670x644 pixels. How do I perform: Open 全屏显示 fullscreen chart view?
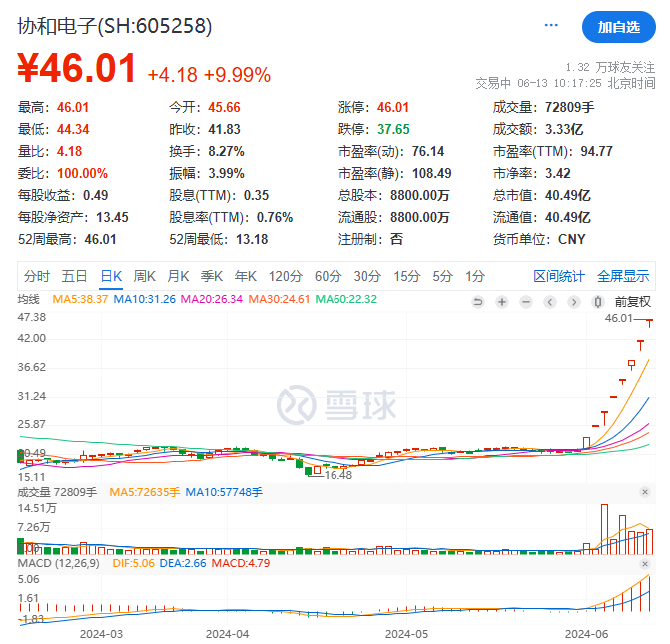[x=623, y=276]
